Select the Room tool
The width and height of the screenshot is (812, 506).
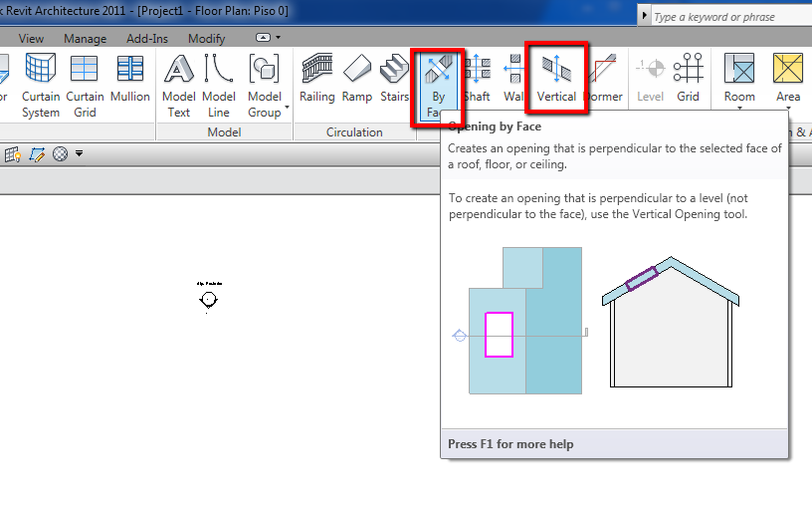coord(739,78)
